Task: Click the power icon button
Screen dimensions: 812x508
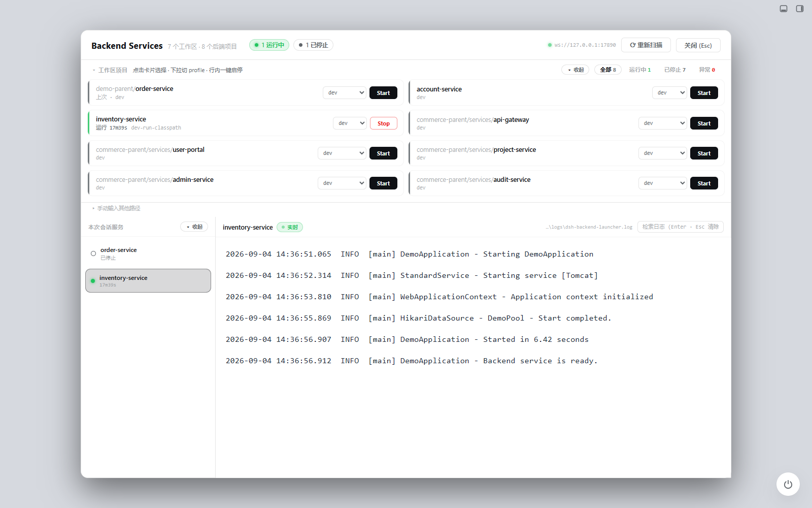Action: 788,484
